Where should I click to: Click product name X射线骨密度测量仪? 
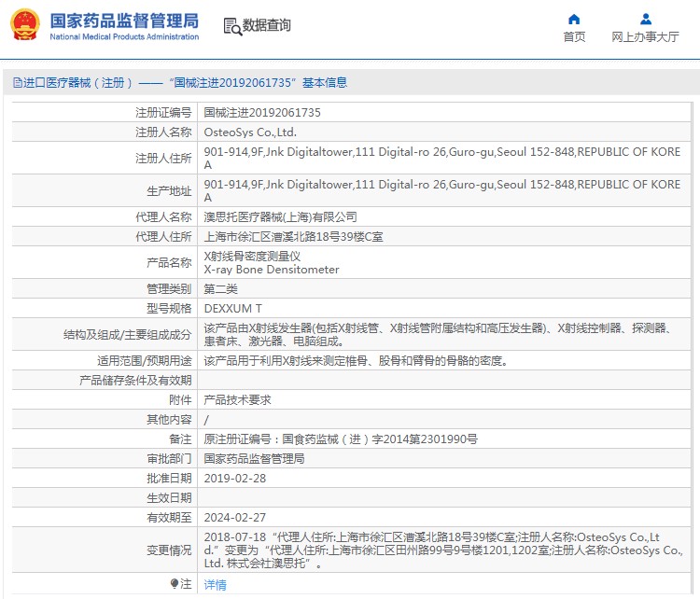[x=252, y=257]
